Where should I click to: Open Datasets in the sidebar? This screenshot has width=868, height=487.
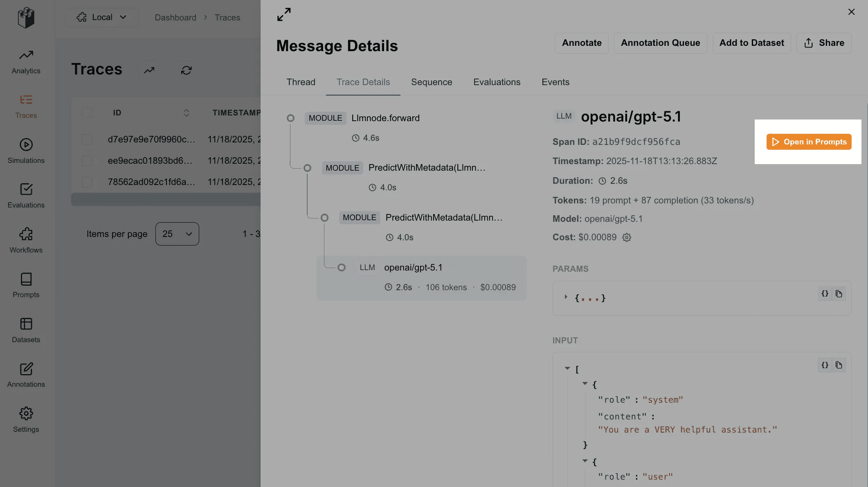[26, 331]
